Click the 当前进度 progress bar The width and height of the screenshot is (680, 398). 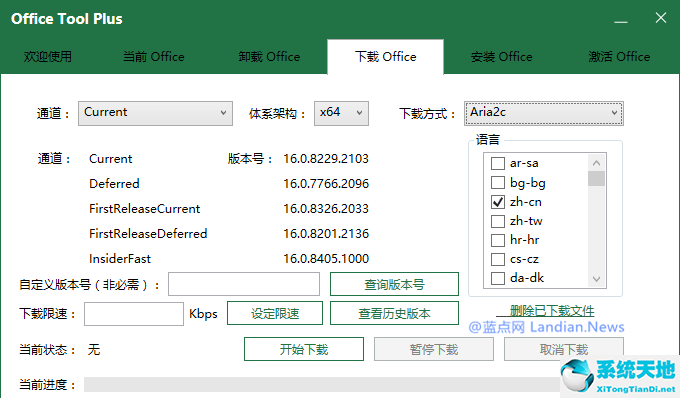click(x=323, y=385)
